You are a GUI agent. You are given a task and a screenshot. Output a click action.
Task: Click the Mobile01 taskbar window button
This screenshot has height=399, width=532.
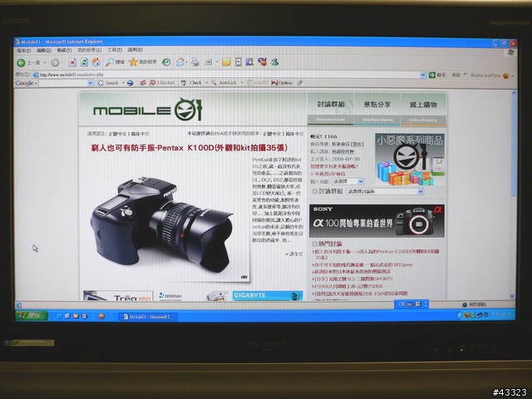[x=148, y=317]
